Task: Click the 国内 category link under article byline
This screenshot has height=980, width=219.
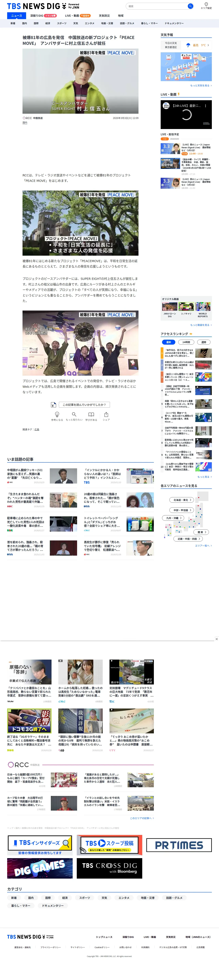Action: pos(25,123)
